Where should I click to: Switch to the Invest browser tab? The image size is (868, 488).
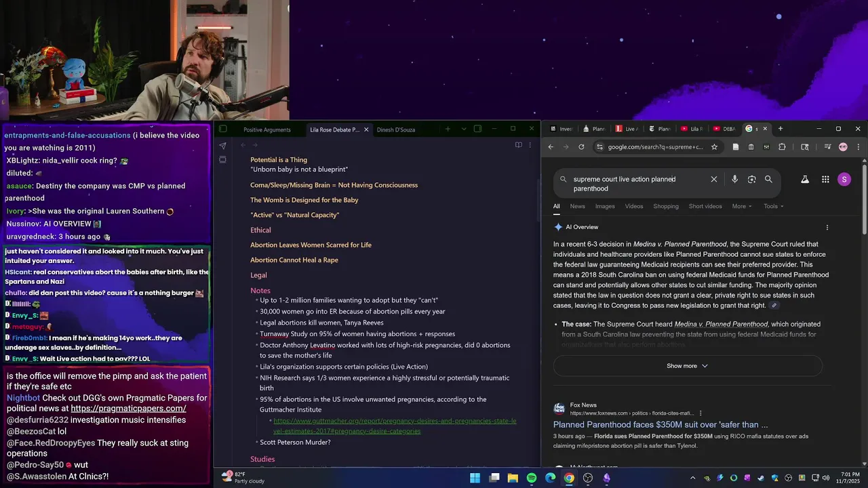click(x=561, y=129)
